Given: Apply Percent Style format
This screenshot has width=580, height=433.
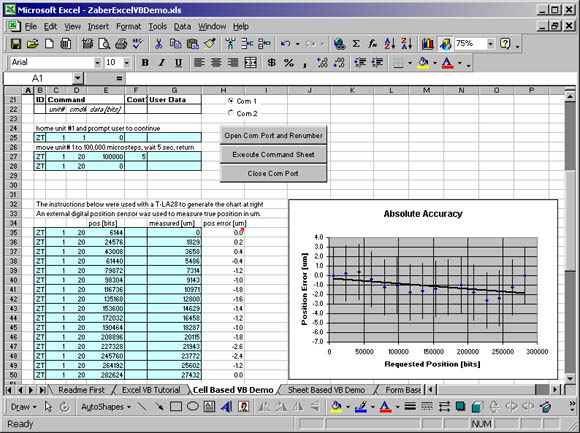Looking at the screenshot, I should pos(289,63).
